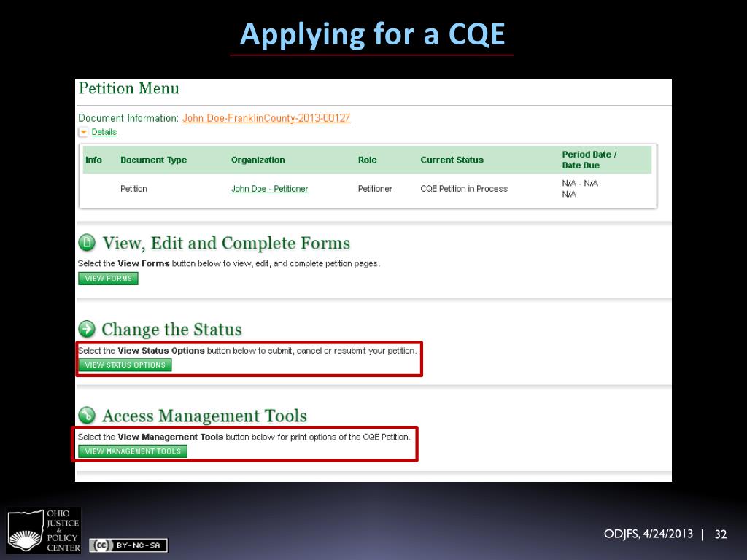Select the Current Status column header
Viewport: 747px width, 560px height.
pos(452,160)
